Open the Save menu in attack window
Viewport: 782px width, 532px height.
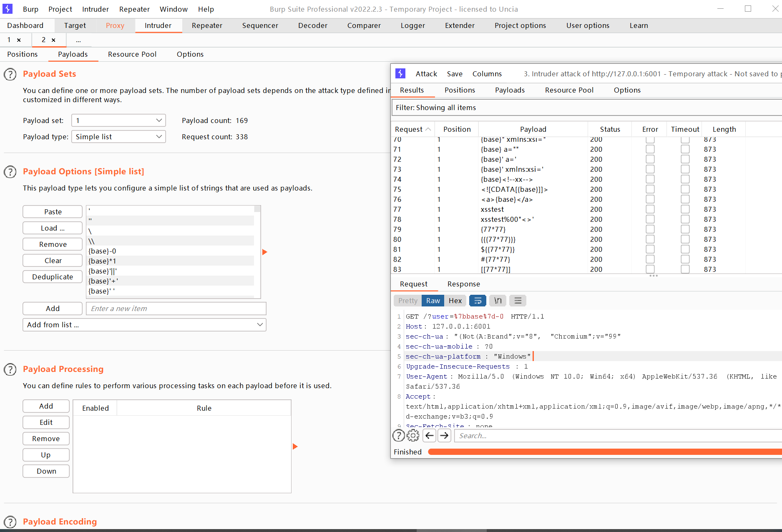click(455, 74)
